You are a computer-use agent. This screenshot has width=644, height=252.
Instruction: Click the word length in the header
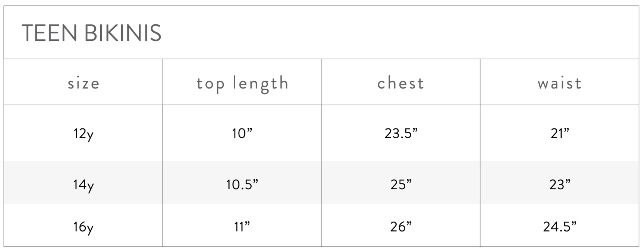tap(261, 83)
